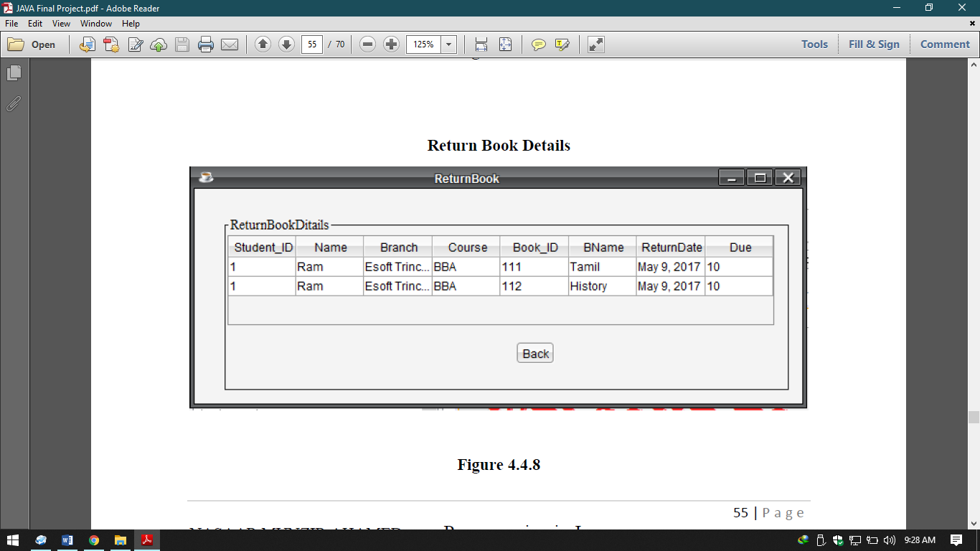Screen dimensions: 980x551
Task: Click the 'Return Book Details' heading
Action: tap(499, 146)
